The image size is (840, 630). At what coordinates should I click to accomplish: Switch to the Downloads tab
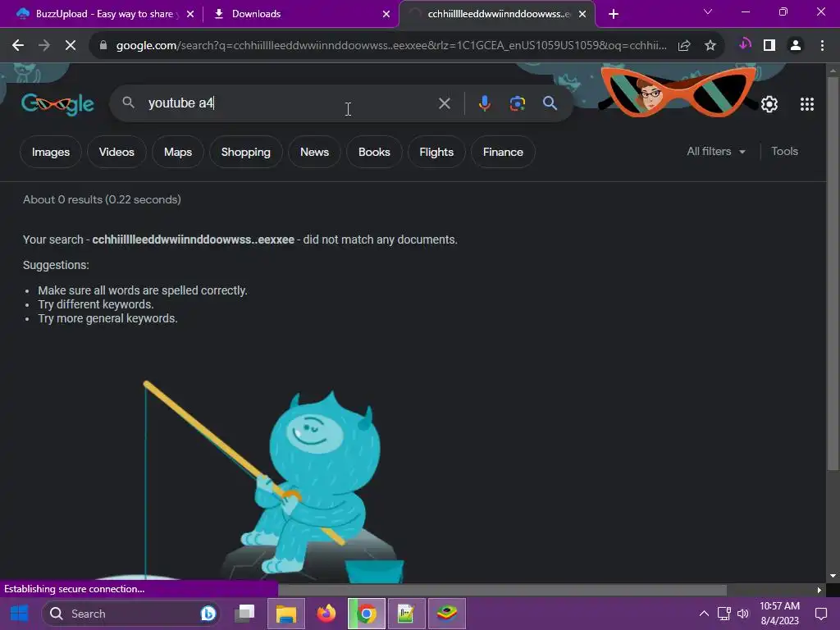tap(302, 14)
